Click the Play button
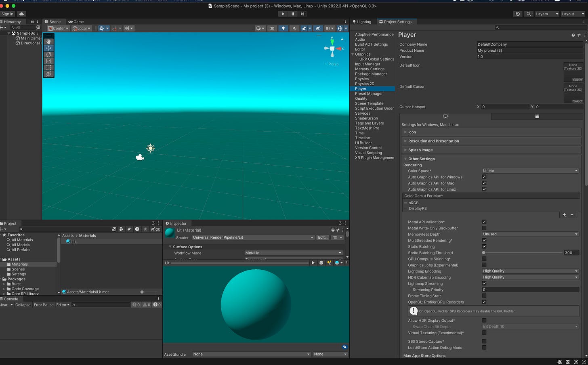Viewport: 588px width, 365px height. (x=283, y=14)
